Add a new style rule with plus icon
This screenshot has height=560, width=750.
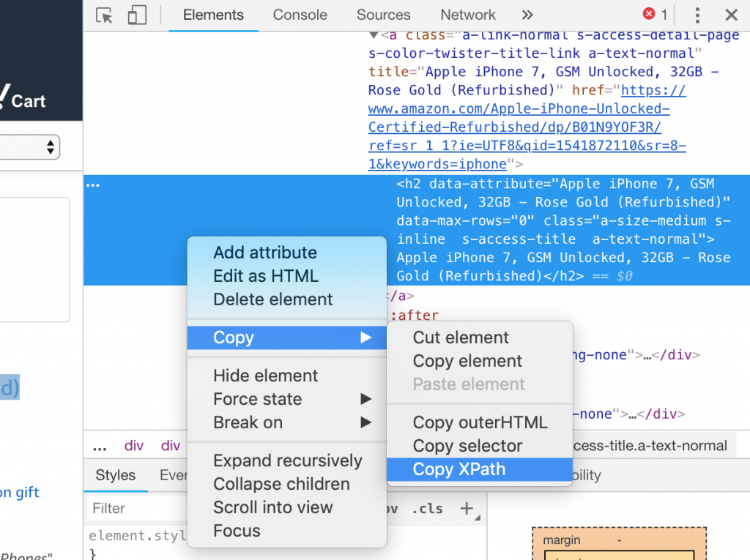[468, 508]
